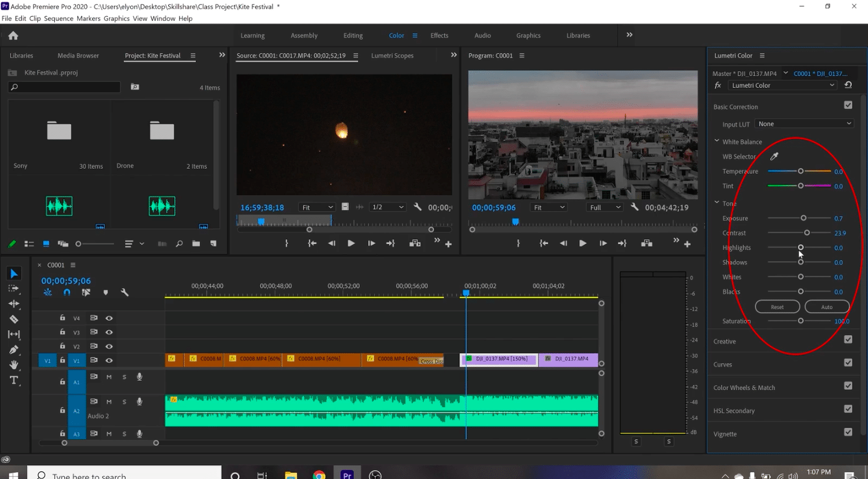Hide the V2 track with eye icon
Screen dimensions: 868x479
coord(109,346)
